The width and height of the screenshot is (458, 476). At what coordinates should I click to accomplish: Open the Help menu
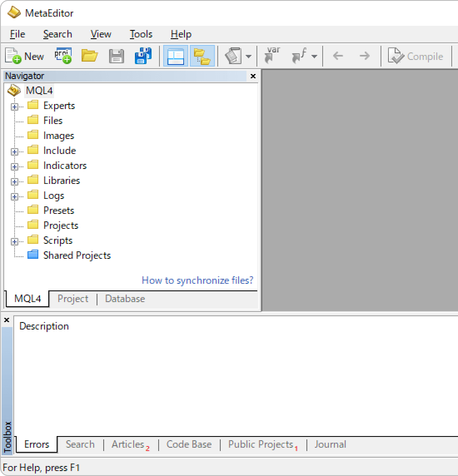coord(181,34)
